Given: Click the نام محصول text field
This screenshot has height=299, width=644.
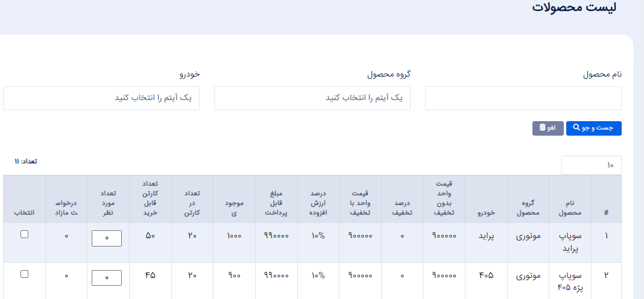Looking at the screenshot, I should click(523, 98).
